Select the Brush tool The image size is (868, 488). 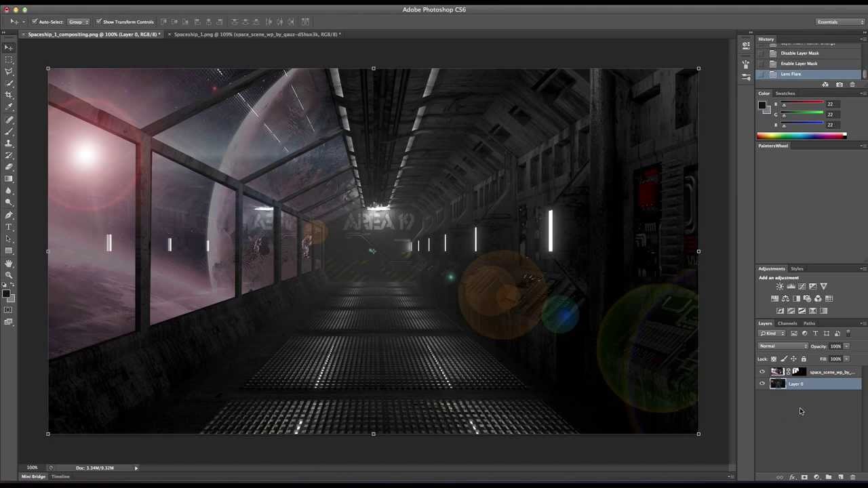9,131
